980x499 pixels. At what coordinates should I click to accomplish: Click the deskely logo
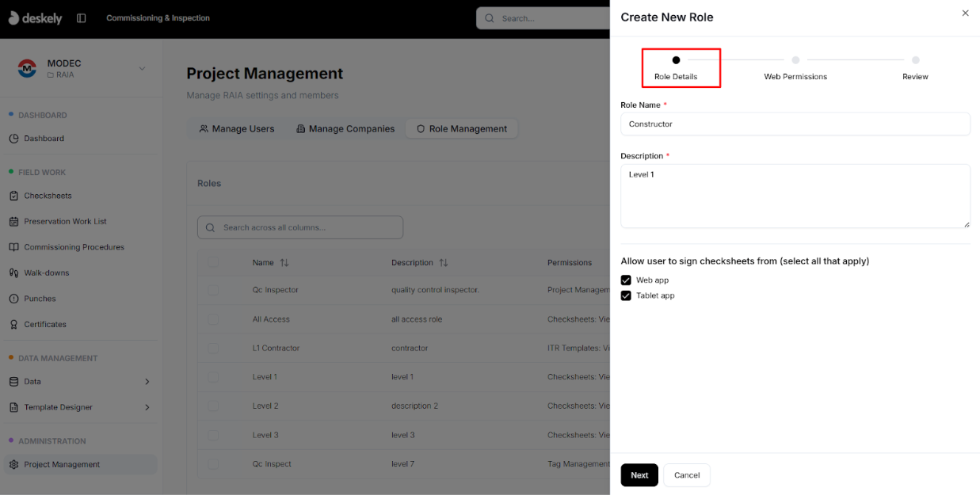[35, 17]
